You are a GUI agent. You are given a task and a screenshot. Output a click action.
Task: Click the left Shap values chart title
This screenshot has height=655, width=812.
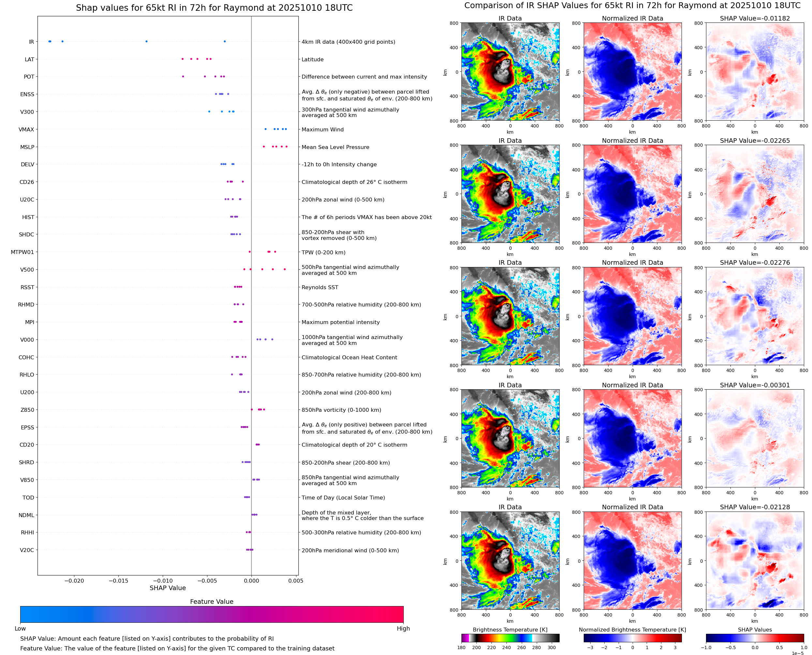coord(214,8)
